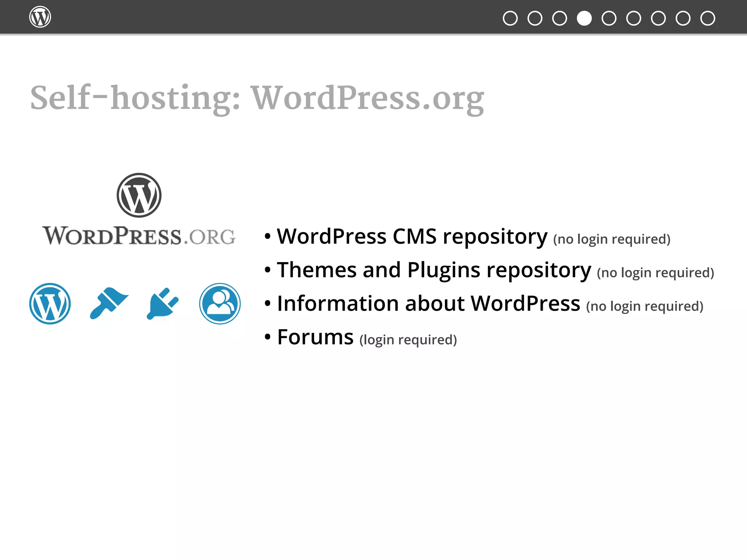Click the blue WordPress circle icon
This screenshot has height=560, width=747.
(50, 304)
